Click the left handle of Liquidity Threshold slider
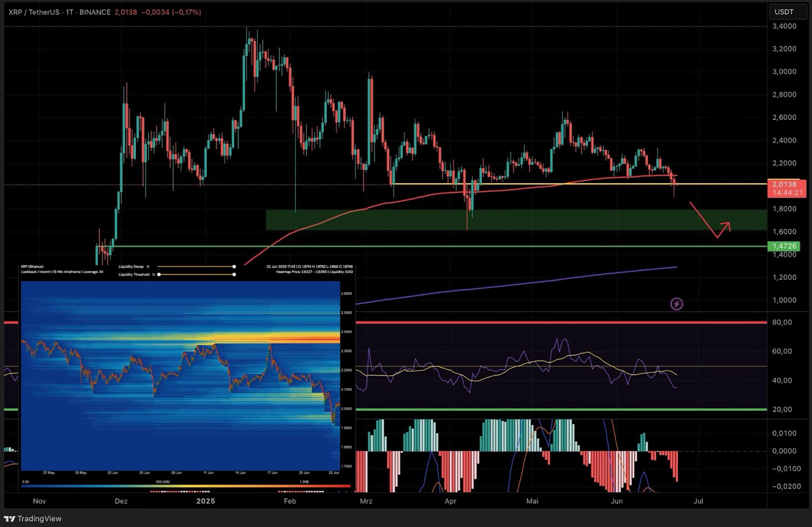 tap(159, 275)
